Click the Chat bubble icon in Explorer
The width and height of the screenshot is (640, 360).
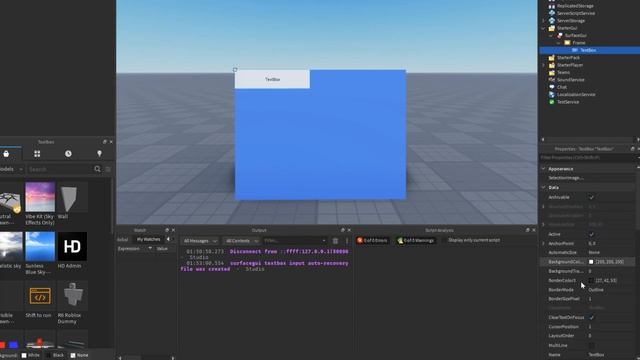coord(552,87)
